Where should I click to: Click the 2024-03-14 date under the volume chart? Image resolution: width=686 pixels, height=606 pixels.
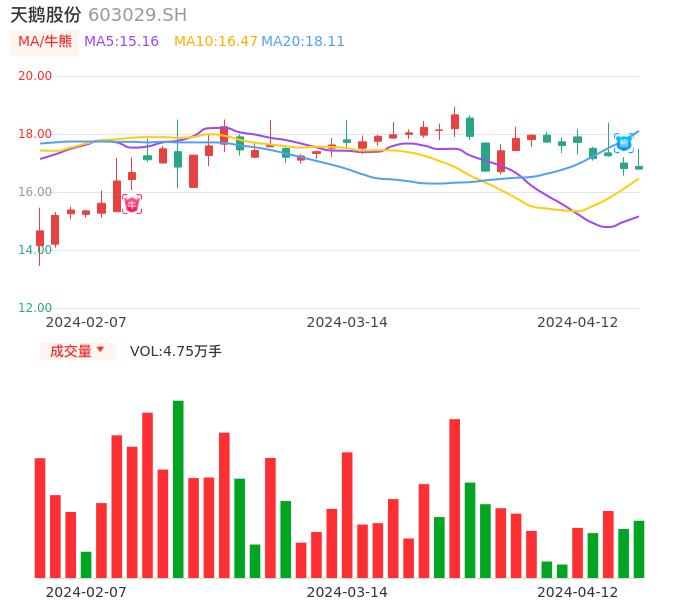(347, 592)
